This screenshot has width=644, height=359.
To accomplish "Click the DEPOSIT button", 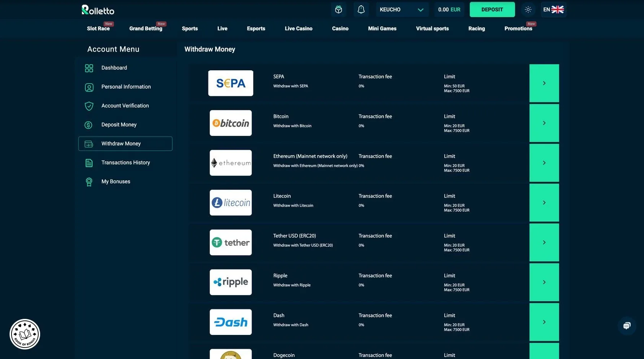I will [492, 10].
